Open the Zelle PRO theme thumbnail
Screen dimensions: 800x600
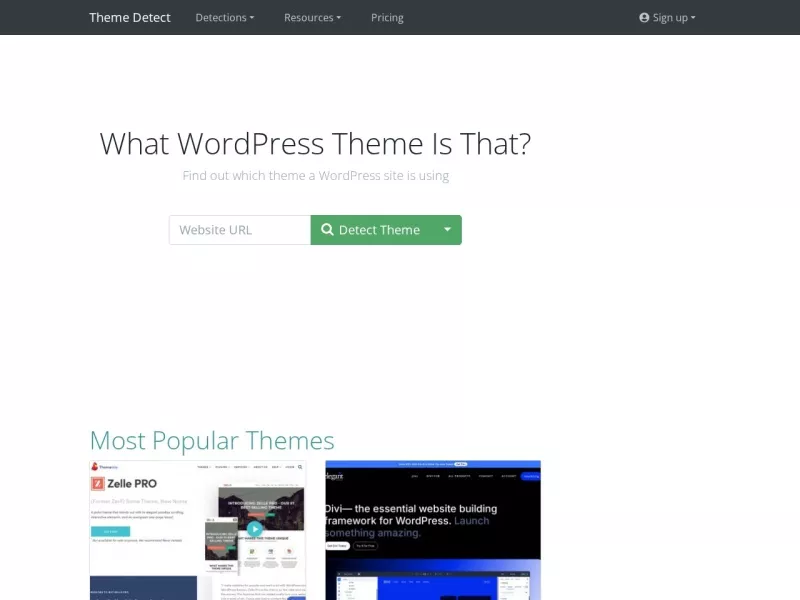point(198,530)
